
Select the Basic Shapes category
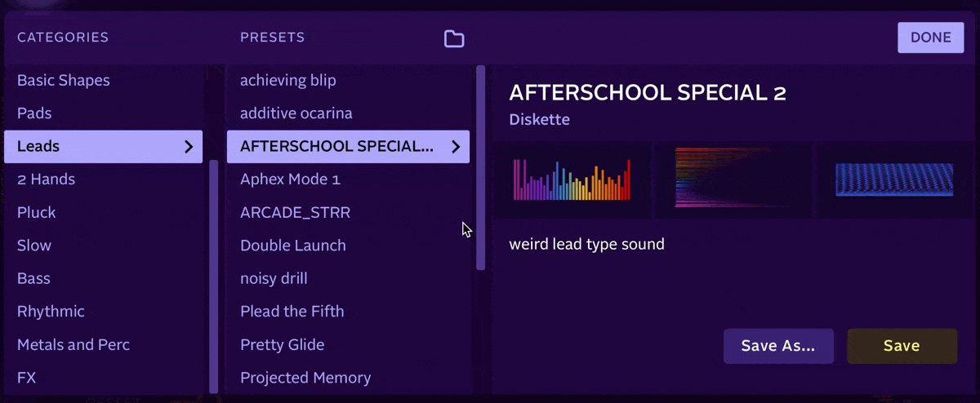pos(64,81)
